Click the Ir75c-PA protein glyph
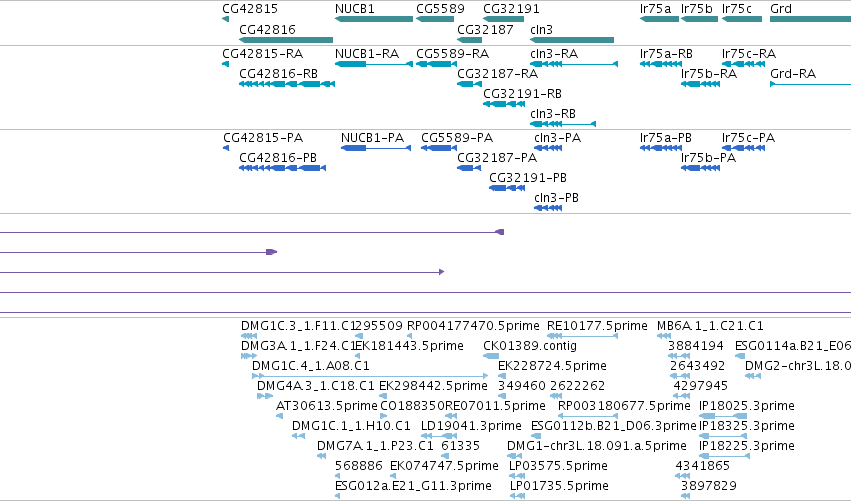Screen dimensions: 851x501 (x=744, y=148)
